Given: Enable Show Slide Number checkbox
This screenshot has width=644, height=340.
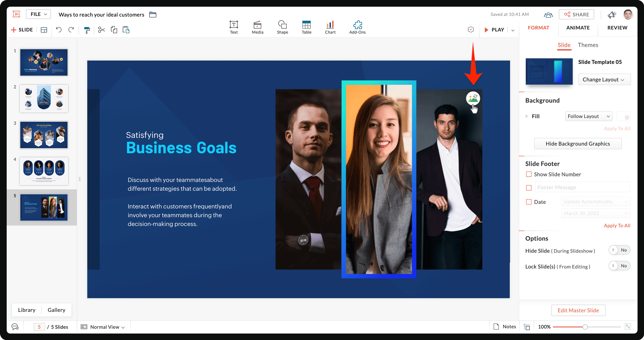Looking at the screenshot, I should click(529, 174).
